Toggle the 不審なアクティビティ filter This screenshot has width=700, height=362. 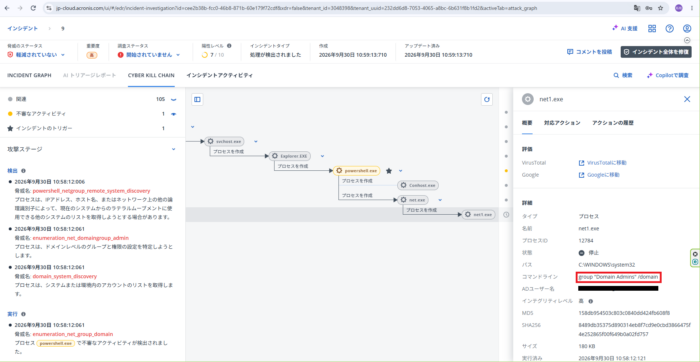[174, 114]
